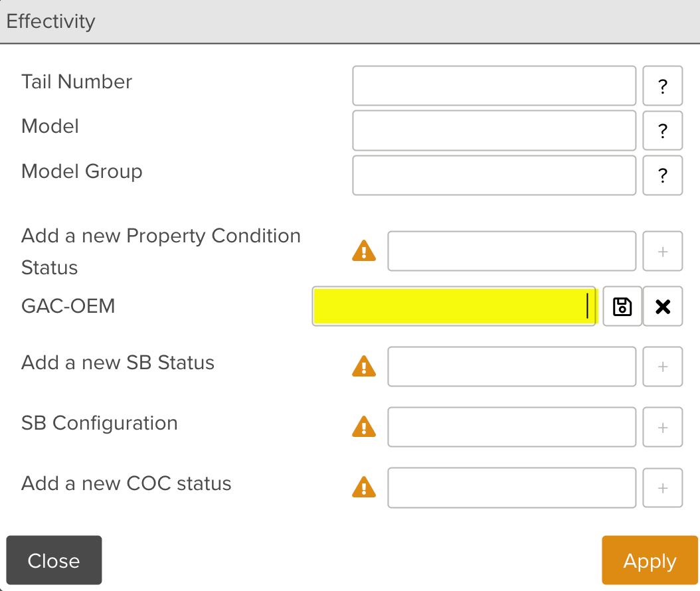Click the Property Condition Status warning icon
This screenshot has width=700, height=591.
pos(364,251)
